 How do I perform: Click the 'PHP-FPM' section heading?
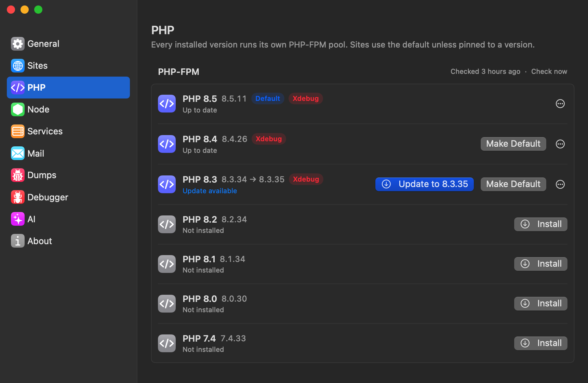[178, 72]
